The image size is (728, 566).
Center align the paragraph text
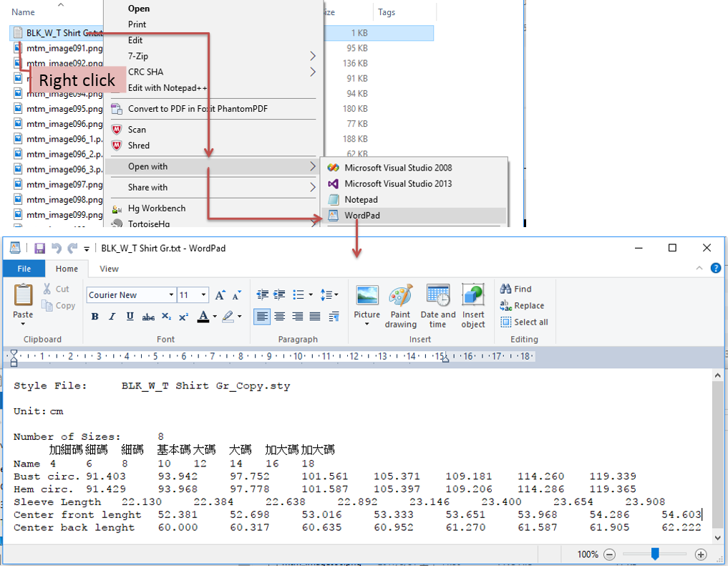pyautogui.click(x=280, y=317)
